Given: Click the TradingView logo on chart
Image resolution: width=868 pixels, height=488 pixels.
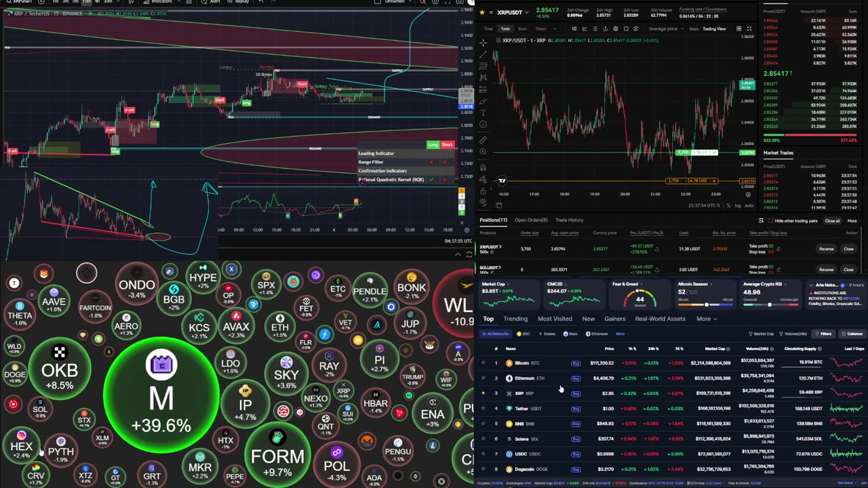Looking at the screenshot, I should [502, 181].
